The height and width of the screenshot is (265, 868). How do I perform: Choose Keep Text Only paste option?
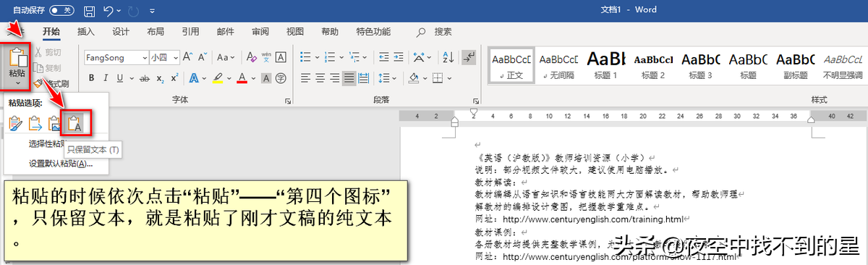coord(75,124)
